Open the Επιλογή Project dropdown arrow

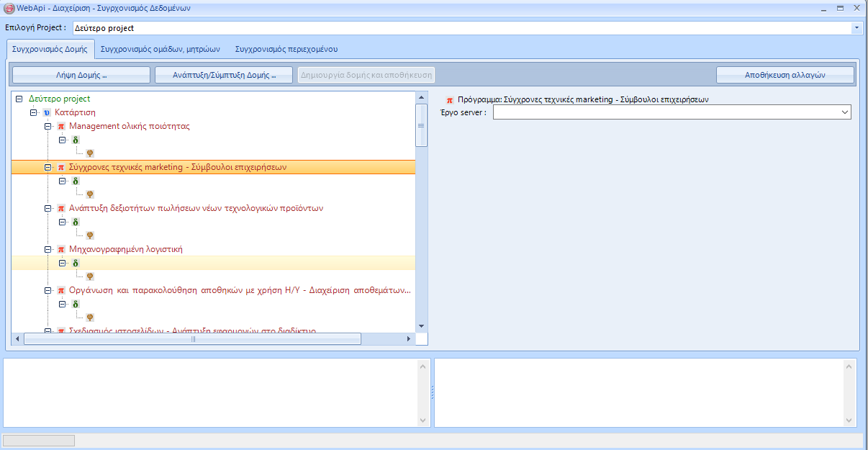click(x=856, y=28)
